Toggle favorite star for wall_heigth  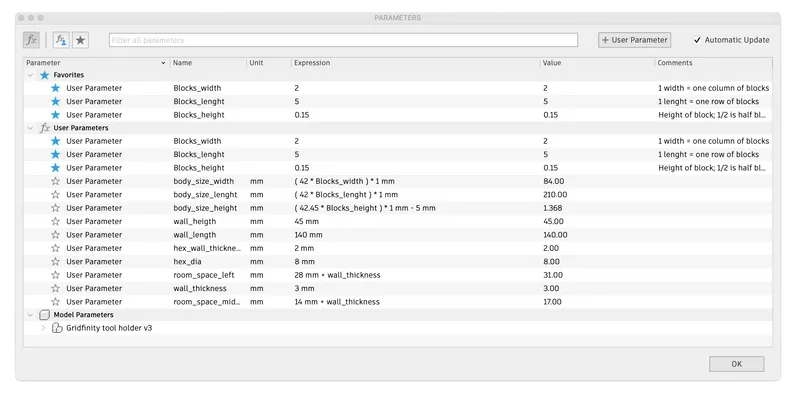click(56, 221)
